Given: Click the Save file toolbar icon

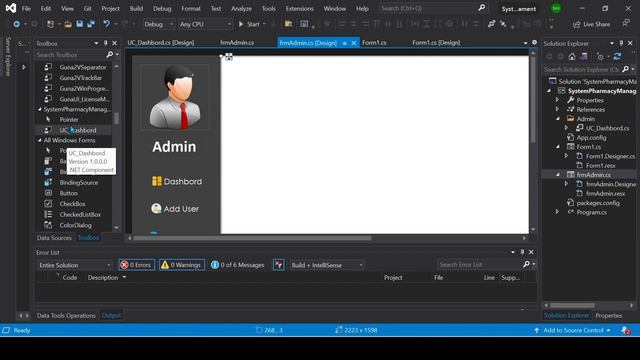Looking at the screenshot, I should 80,24.
